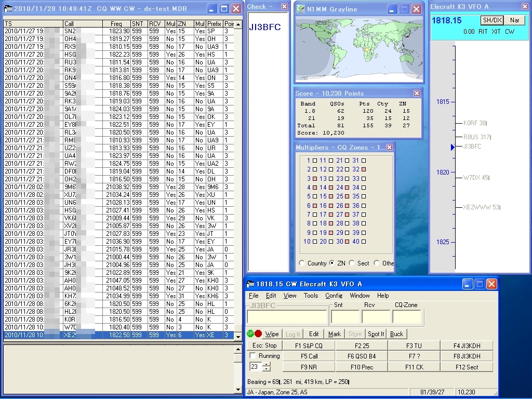Image resolution: width=532 pixels, height=399 pixels.
Task: Close the Check callsign window
Action: tap(284, 7)
